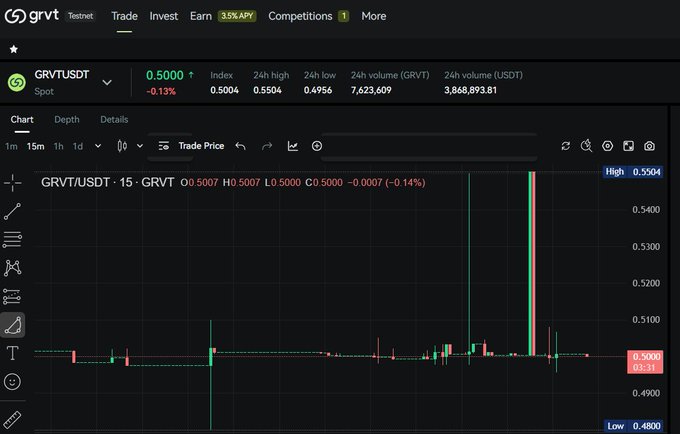Click the quick search icon

(x=586, y=146)
